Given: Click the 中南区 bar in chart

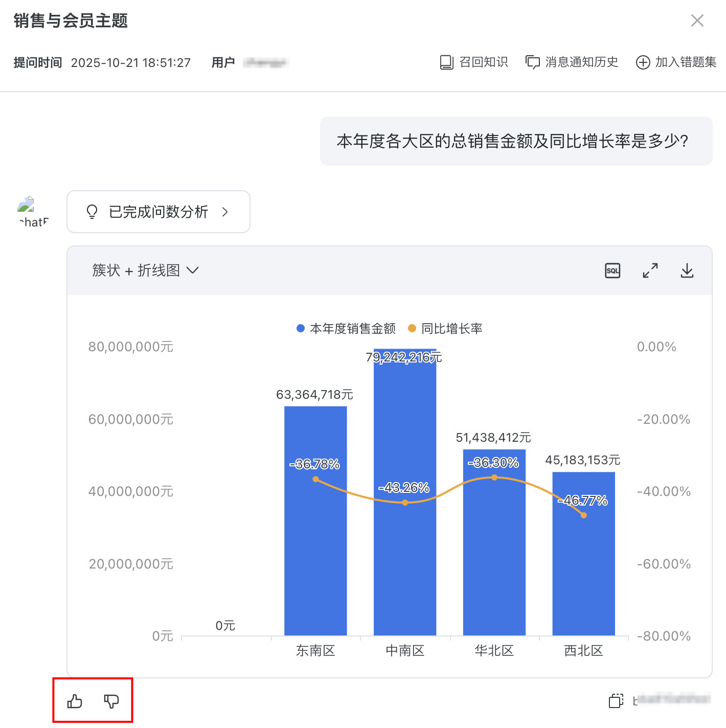Looking at the screenshot, I should pyautogui.click(x=404, y=562).
